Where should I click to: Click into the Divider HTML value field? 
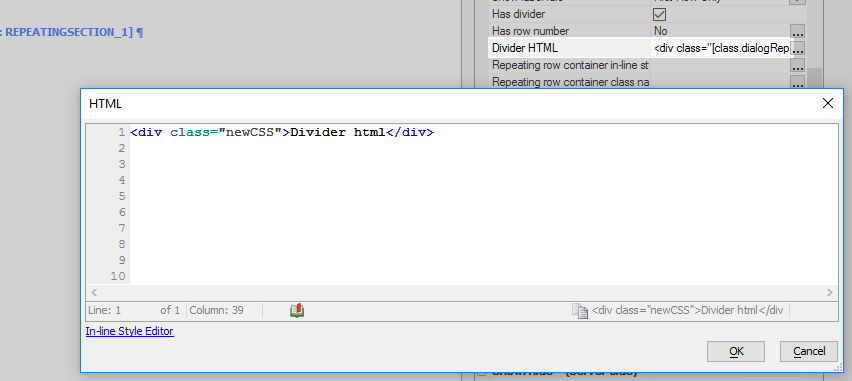pos(721,48)
